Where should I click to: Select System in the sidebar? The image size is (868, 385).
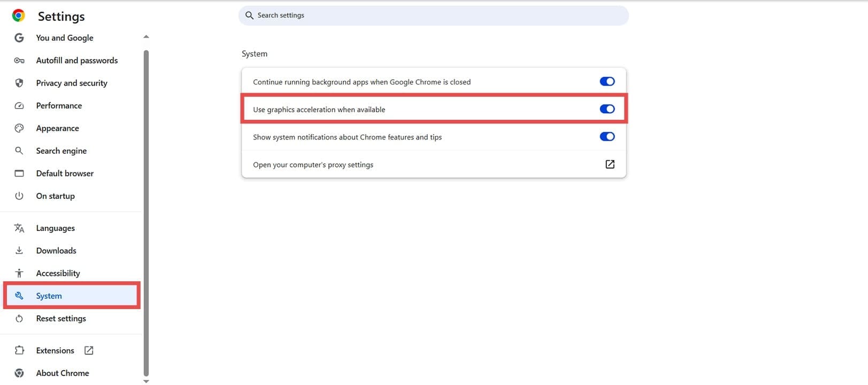pyautogui.click(x=72, y=296)
